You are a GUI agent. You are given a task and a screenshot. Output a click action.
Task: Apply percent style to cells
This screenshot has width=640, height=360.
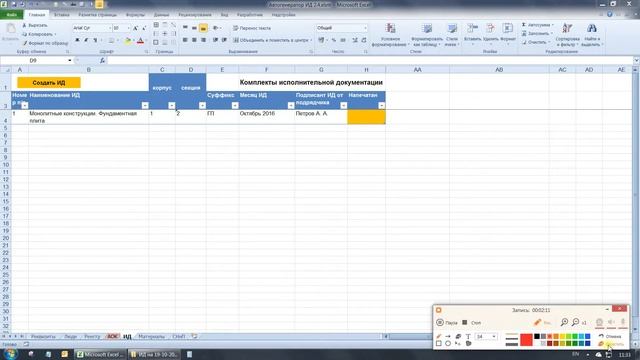[333, 40]
